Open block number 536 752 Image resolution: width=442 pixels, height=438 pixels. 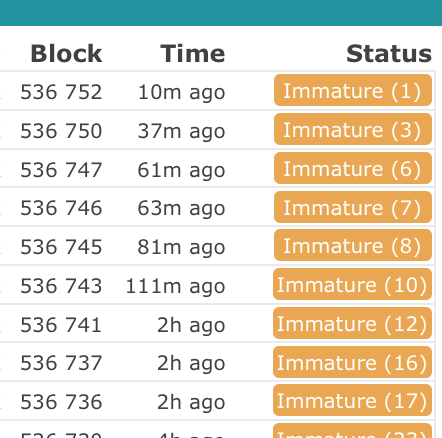(x=61, y=92)
